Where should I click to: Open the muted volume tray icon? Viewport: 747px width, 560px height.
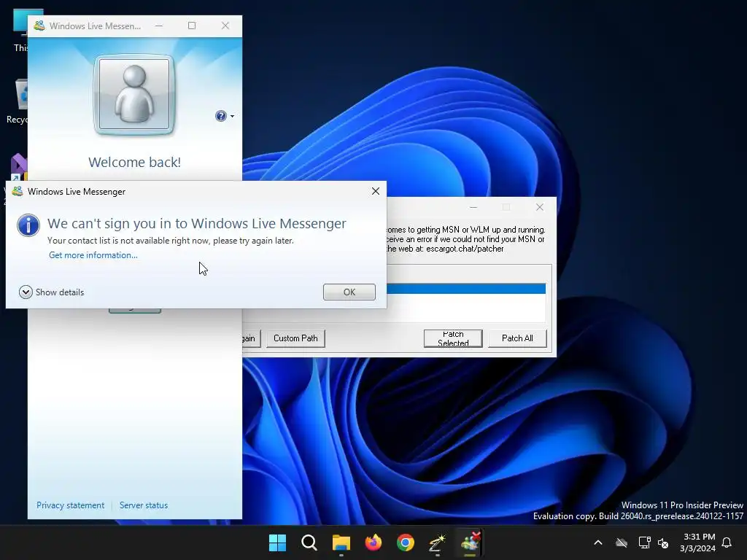coord(662,542)
